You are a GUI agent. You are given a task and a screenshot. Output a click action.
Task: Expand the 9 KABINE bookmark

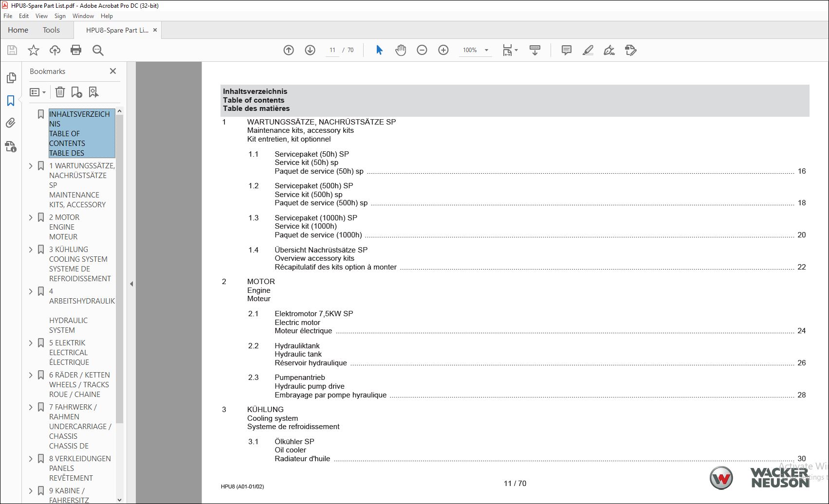[x=31, y=491]
